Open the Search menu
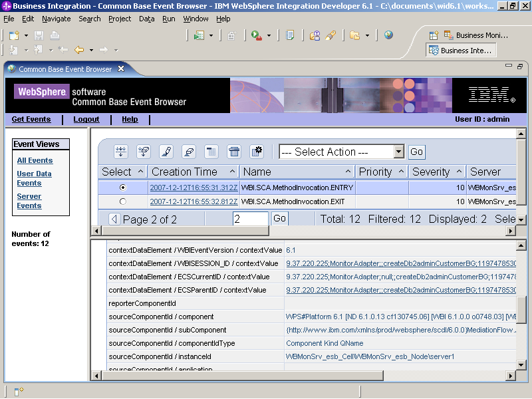 (90, 19)
